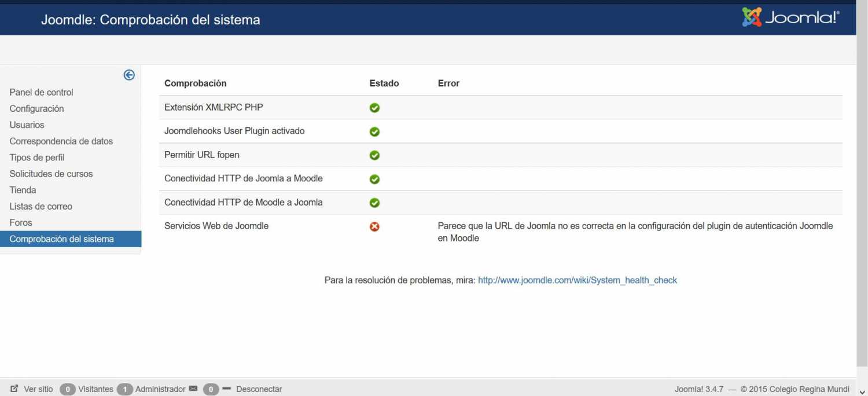
Task: Select Correspondencia de datos in sidebar
Action: (x=61, y=141)
